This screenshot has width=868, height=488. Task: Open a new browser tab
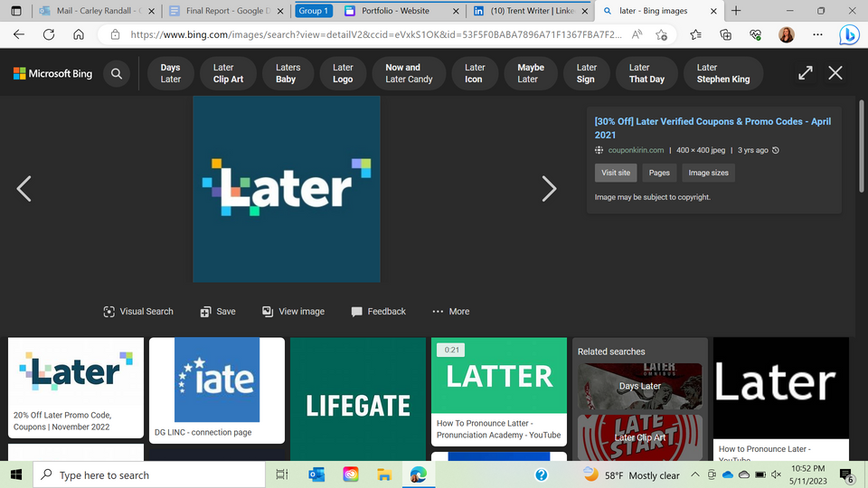[736, 11]
